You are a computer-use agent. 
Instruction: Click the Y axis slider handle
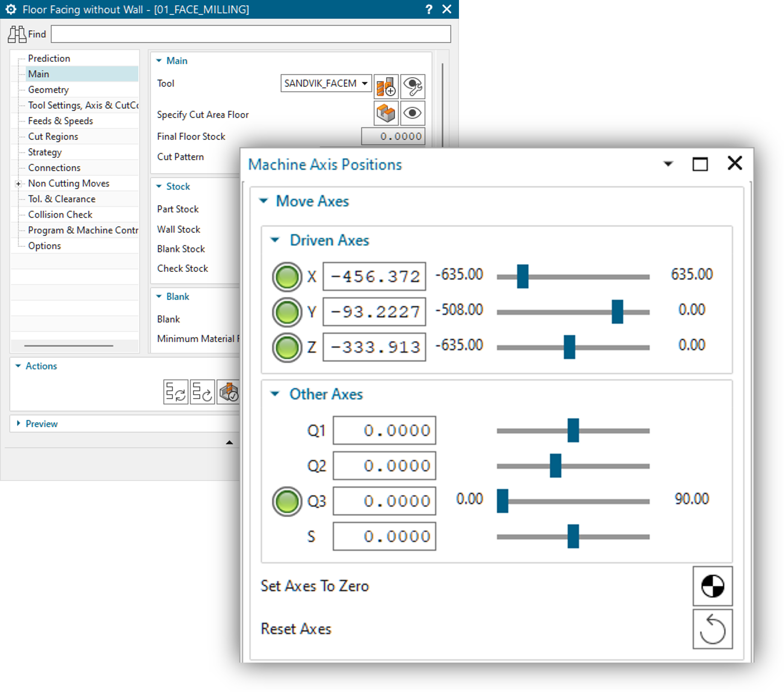coord(617,312)
